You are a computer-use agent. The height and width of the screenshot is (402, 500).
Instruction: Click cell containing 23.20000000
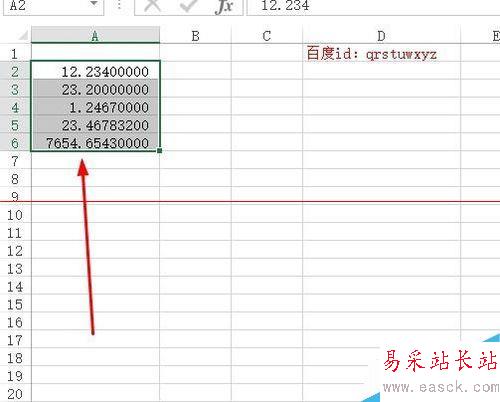[95, 89]
